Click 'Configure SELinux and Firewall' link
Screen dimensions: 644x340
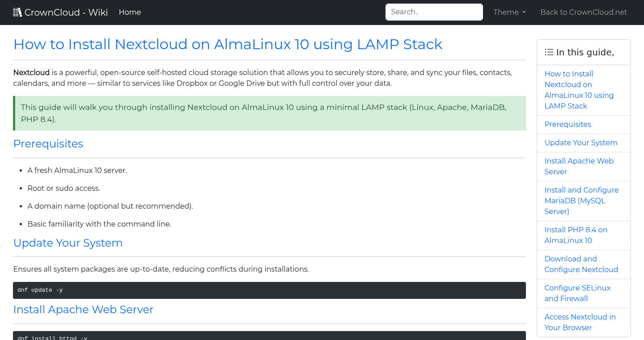tap(577, 293)
